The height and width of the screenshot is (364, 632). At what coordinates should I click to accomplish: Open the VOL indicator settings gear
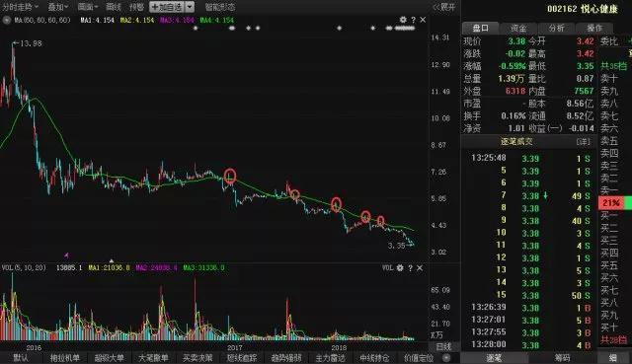[x=399, y=267]
